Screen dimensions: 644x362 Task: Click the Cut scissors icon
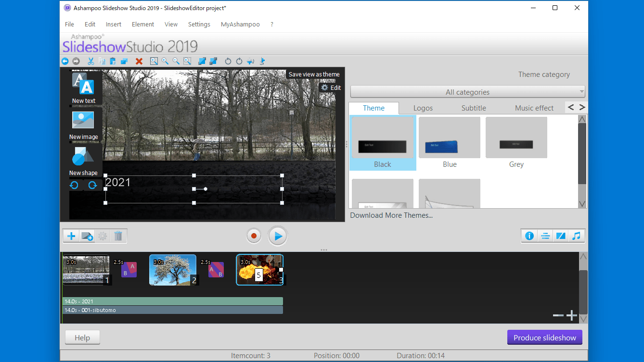(90, 61)
